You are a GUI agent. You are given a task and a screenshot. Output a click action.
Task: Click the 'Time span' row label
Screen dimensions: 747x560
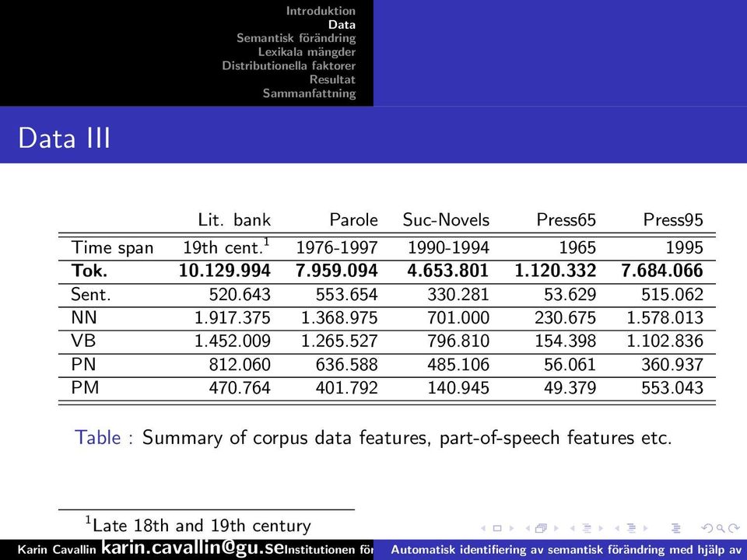112,247
